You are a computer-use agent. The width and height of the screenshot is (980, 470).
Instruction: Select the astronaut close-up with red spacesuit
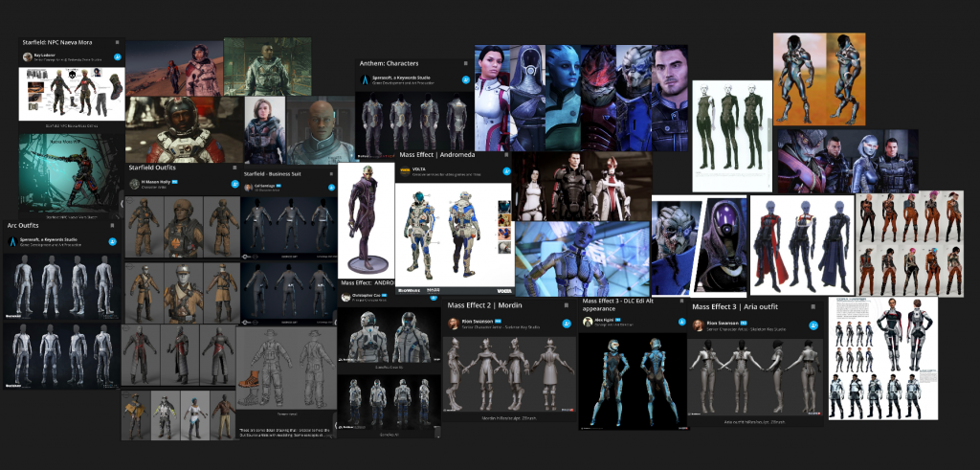(183, 129)
